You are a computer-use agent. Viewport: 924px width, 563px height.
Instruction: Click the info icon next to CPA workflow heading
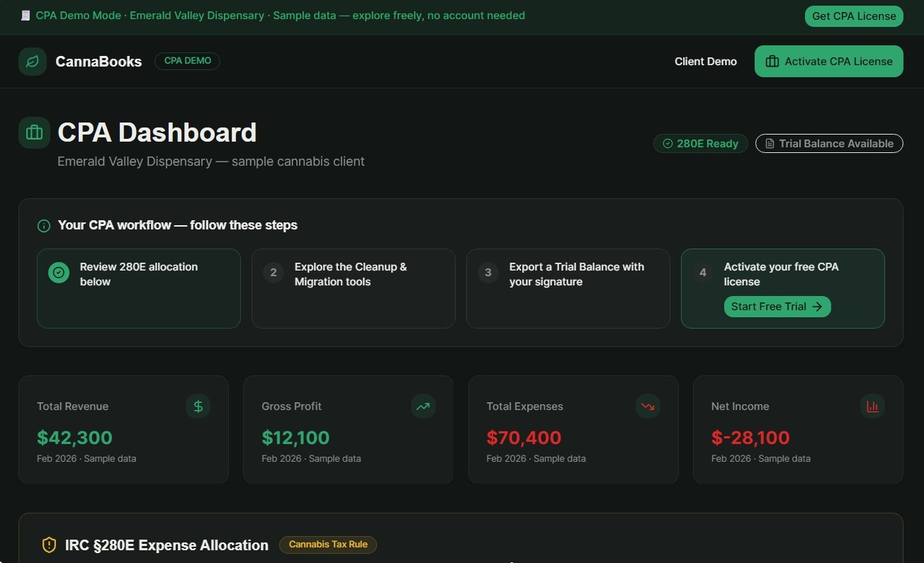[x=43, y=225]
